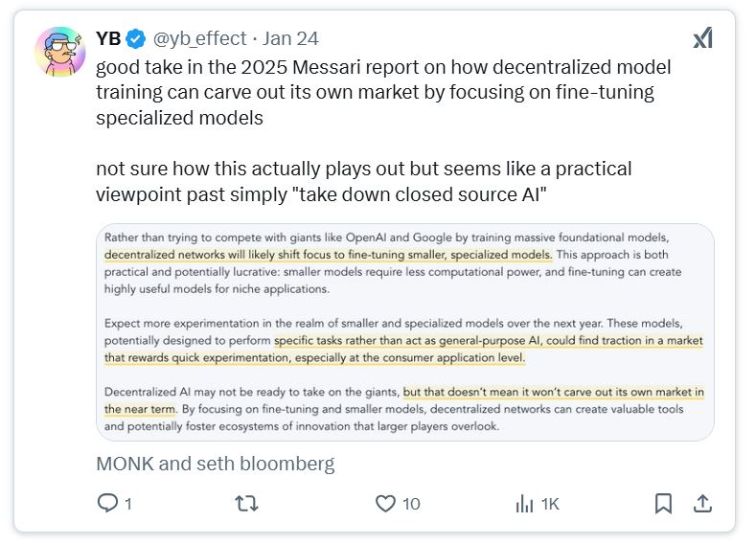Click tagged user seth bloomberg
Image resolution: width=756 pixels, height=545 pixels.
(x=267, y=465)
